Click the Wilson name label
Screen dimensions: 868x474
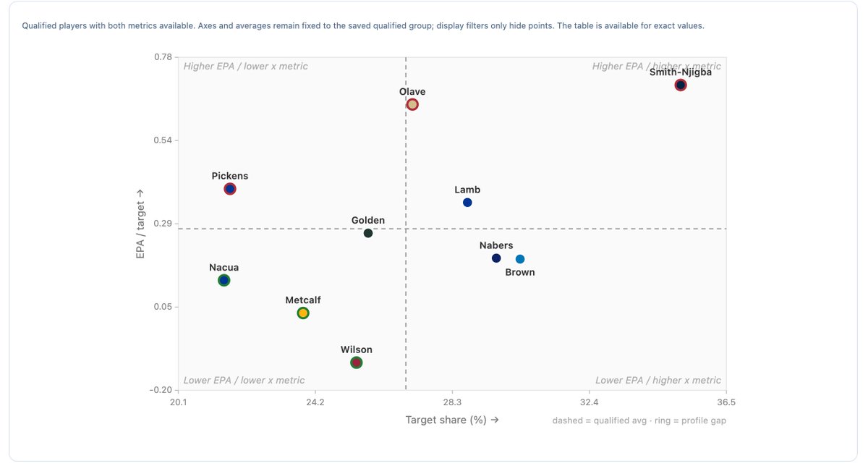[x=357, y=350]
